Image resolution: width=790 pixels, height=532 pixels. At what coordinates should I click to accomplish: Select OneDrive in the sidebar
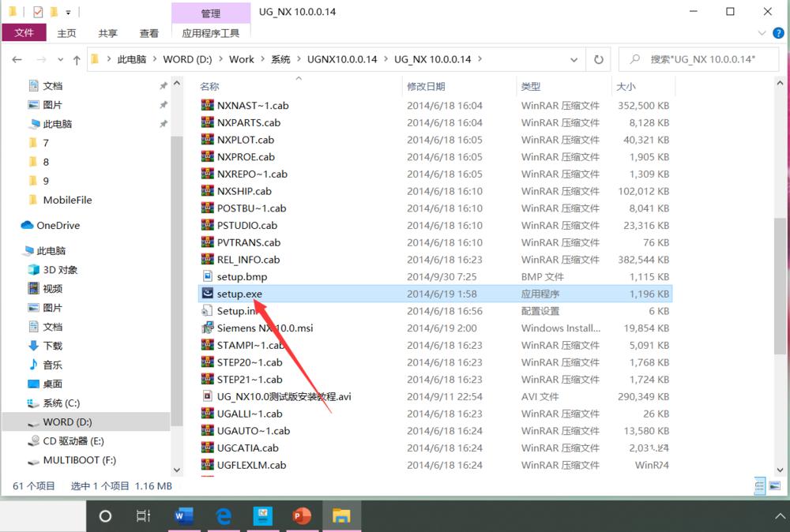47,225
